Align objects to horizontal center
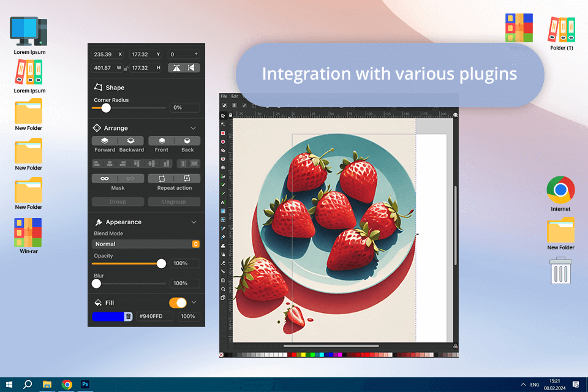Screen dimensions: 588x392 click(x=110, y=164)
